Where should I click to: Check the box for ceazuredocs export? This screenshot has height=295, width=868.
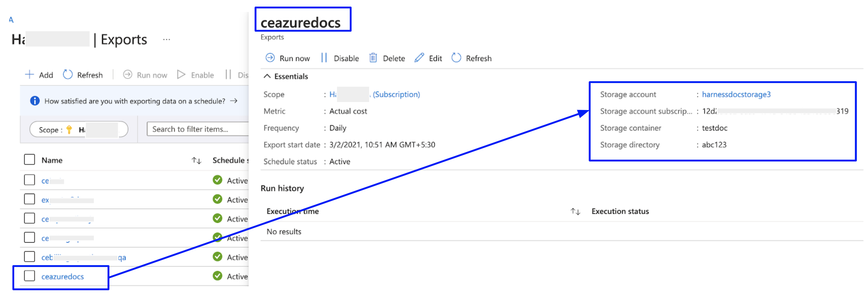[x=29, y=276]
